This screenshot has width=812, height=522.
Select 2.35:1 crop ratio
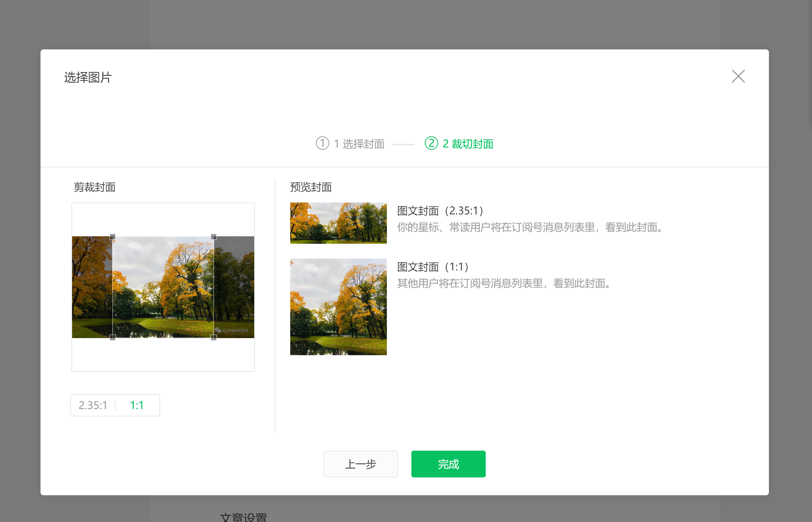93,405
